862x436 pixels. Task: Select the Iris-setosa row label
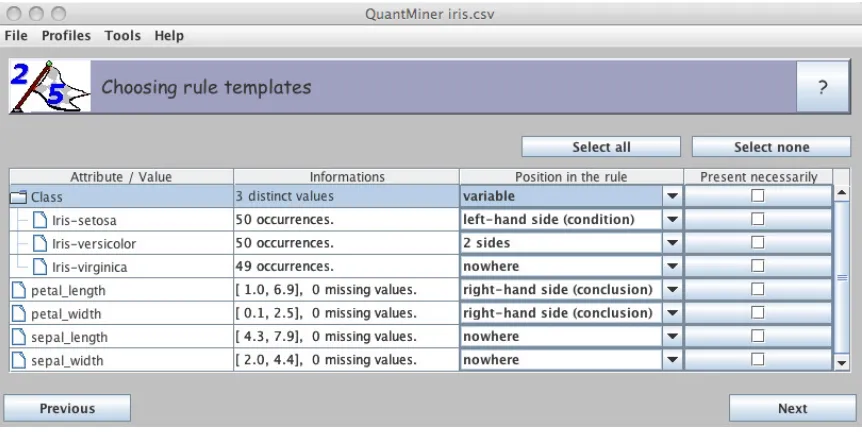pyautogui.click(x=84, y=220)
